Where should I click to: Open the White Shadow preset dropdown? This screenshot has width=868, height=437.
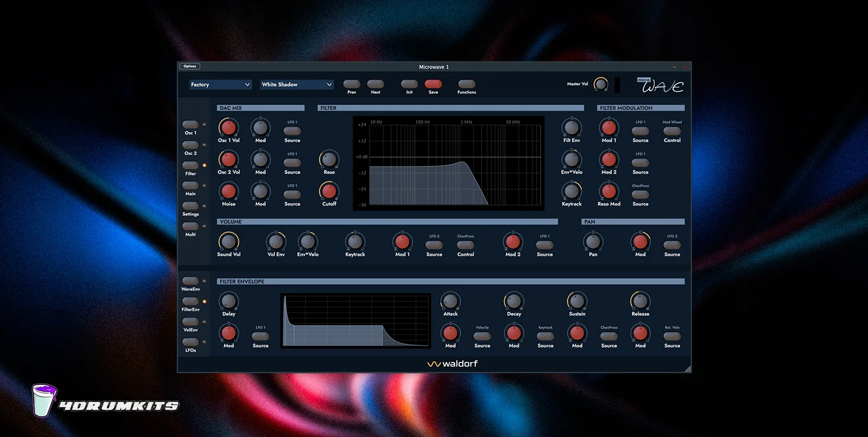pos(297,85)
